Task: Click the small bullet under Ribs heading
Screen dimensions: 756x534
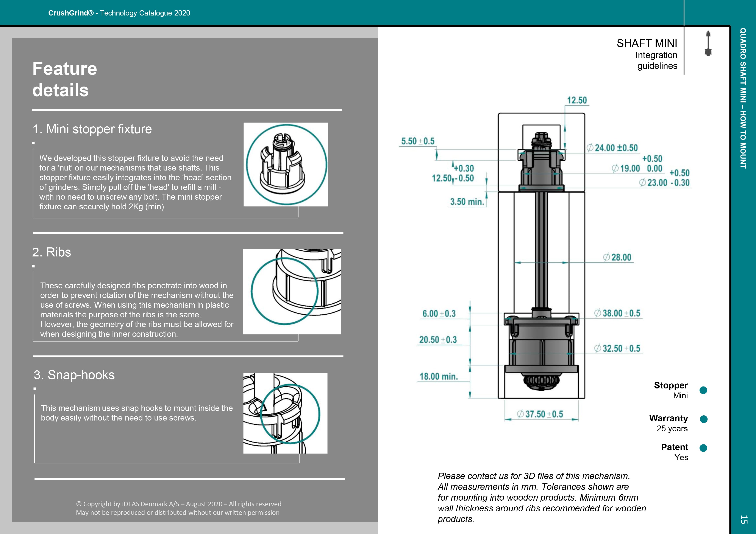Action: (x=34, y=266)
